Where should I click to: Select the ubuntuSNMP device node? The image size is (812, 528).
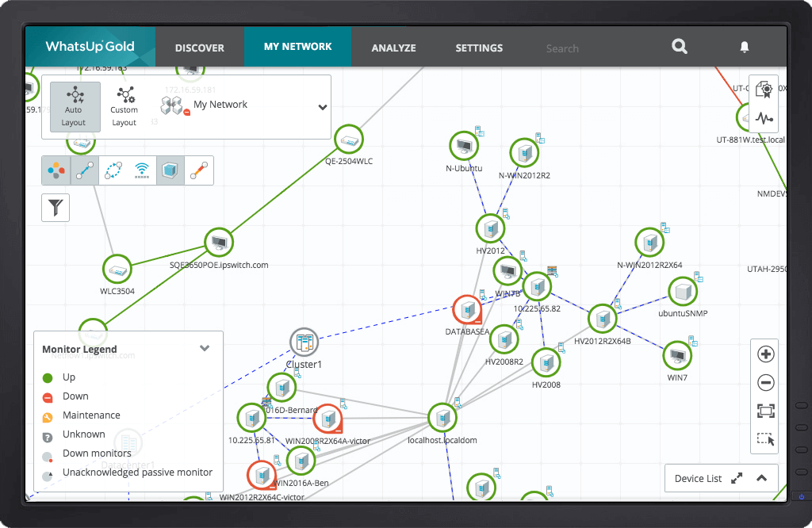pos(683,292)
